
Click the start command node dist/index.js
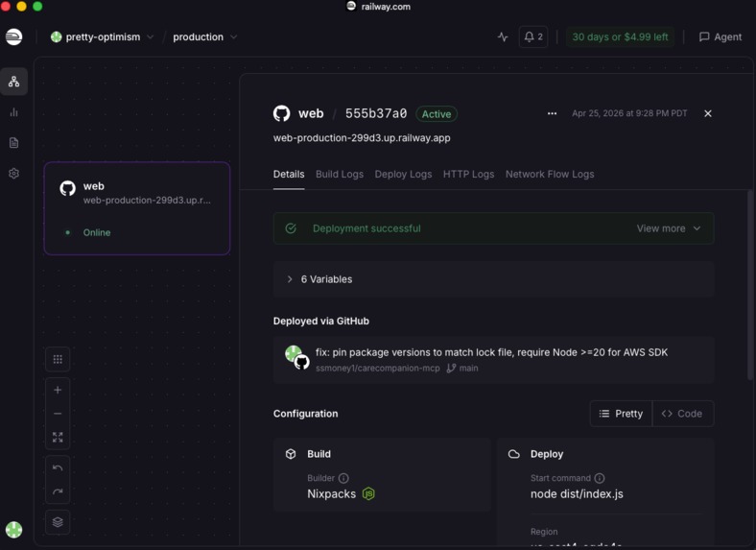tap(577, 494)
